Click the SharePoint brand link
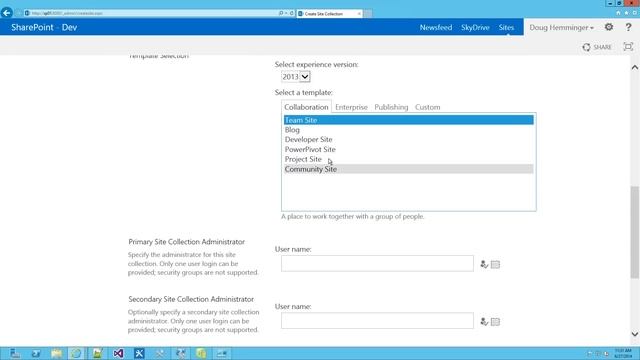This screenshot has width=640, height=360. tap(32, 27)
